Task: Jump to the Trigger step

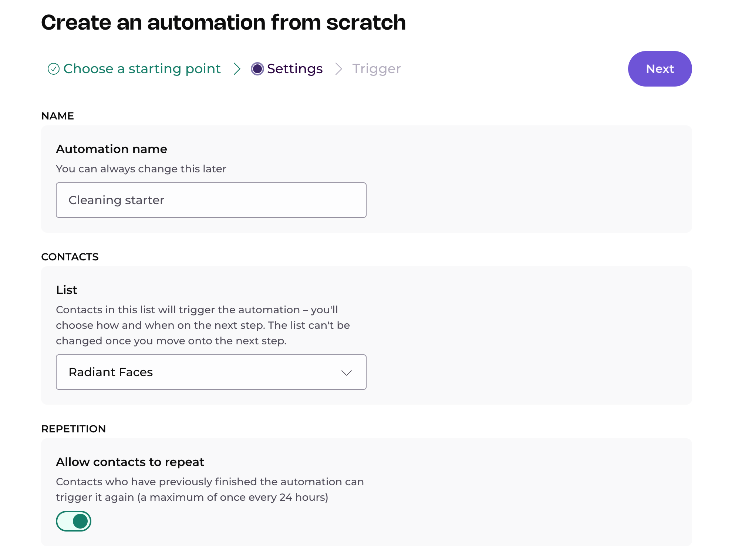Action: [x=376, y=69]
